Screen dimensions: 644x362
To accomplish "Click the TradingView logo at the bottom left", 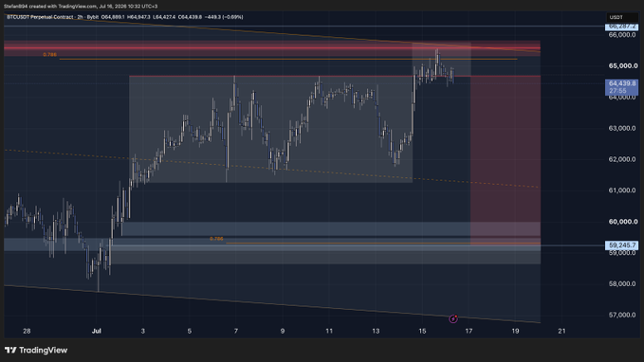I will pos(36,350).
